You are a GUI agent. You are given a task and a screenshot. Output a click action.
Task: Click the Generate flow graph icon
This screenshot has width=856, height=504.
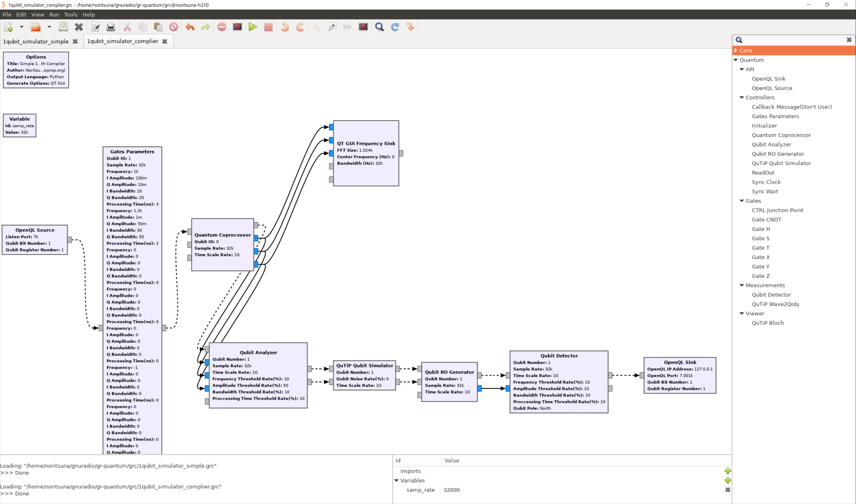tap(237, 27)
